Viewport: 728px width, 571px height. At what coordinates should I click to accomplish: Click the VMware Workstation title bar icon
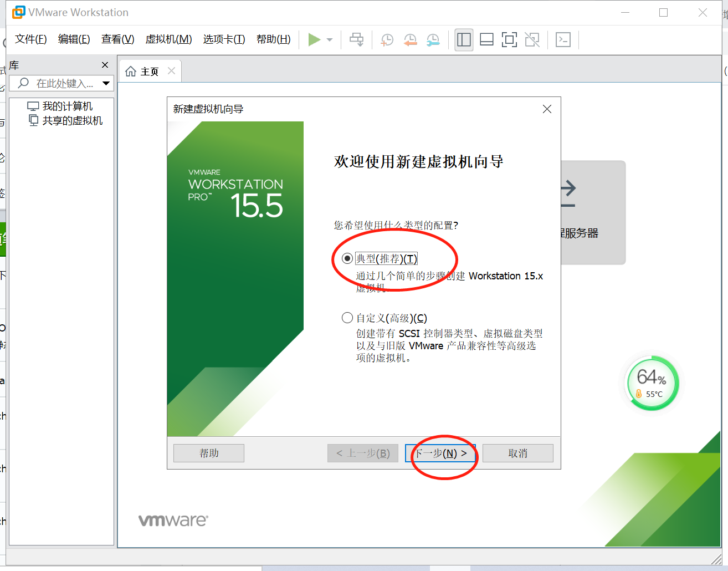[18, 12]
